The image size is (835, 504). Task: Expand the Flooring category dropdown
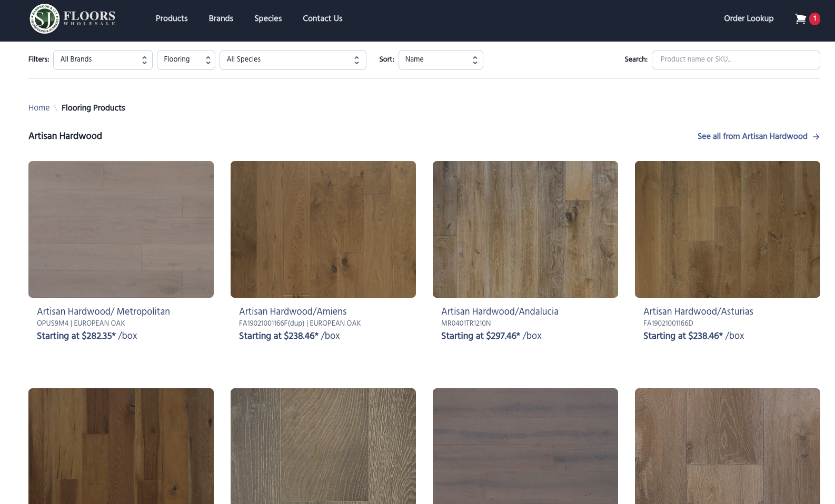click(x=186, y=60)
